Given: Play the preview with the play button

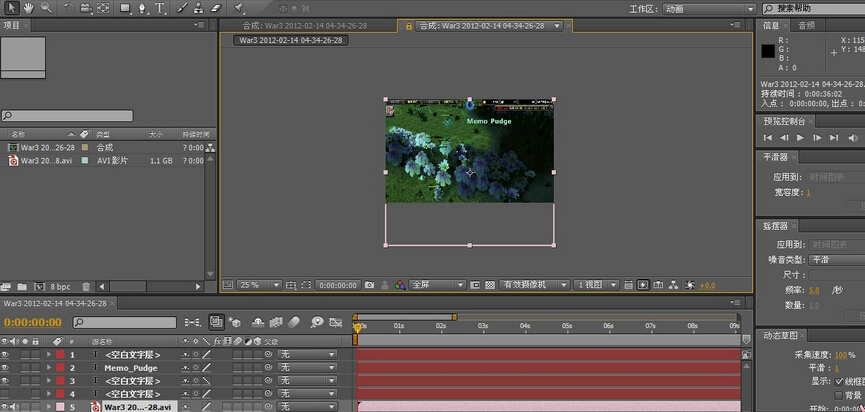Looking at the screenshot, I should tap(800, 137).
